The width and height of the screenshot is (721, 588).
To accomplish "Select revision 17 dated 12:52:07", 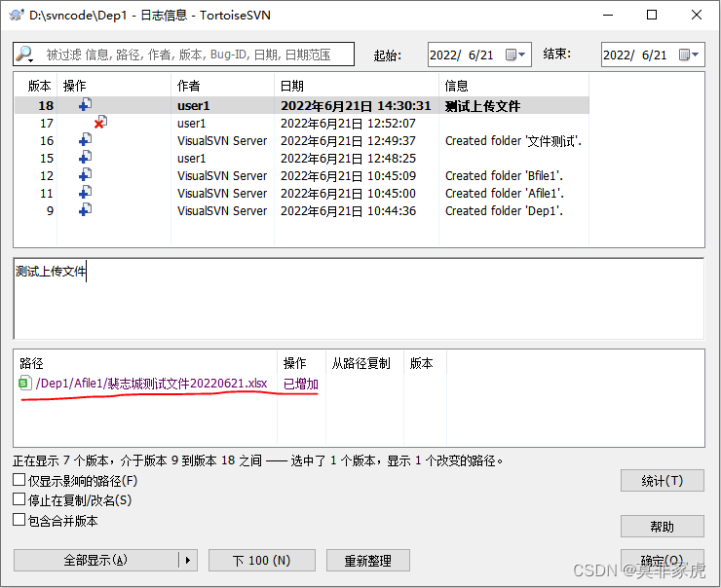I will [302, 123].
